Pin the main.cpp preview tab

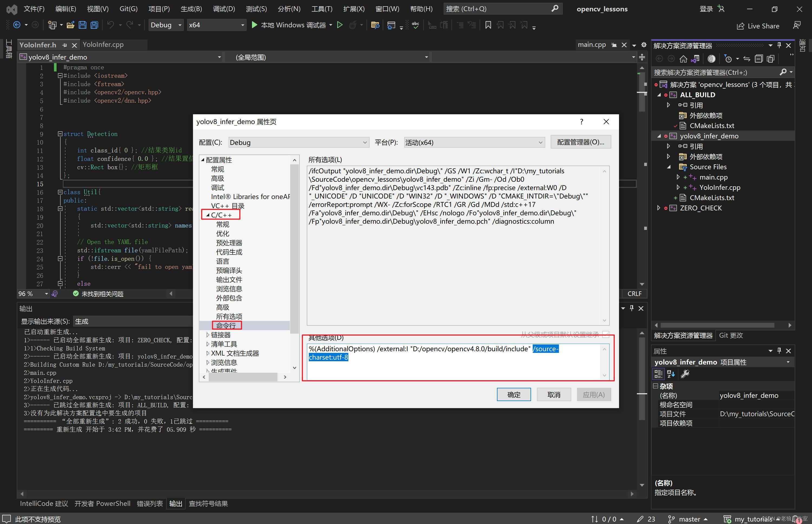(x=614, y=45)
